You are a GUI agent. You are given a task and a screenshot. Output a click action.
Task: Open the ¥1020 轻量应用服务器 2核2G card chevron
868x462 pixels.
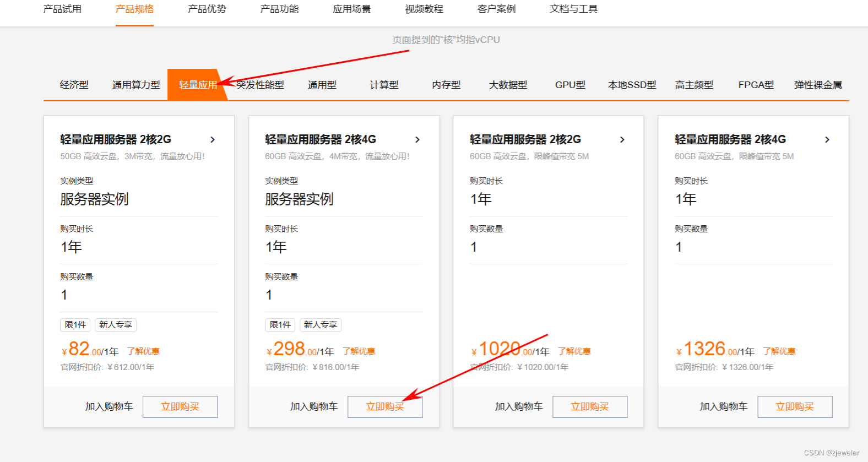coord(622,140)
